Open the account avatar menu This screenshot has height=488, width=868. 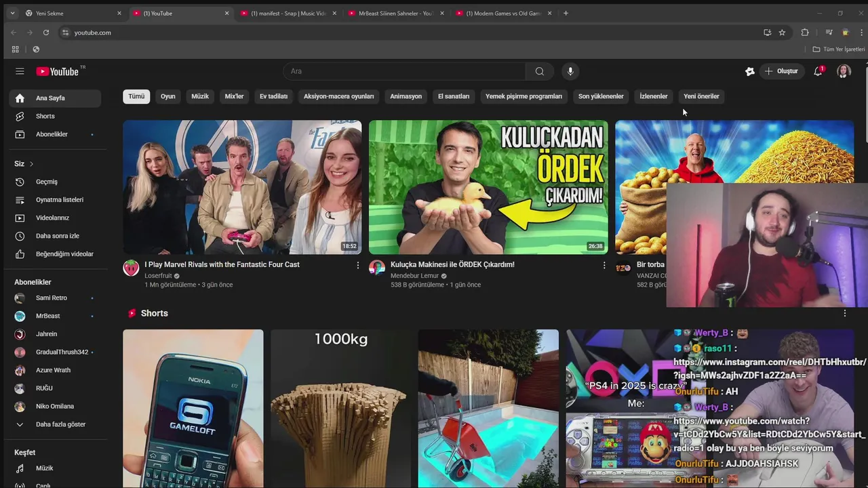844,71
